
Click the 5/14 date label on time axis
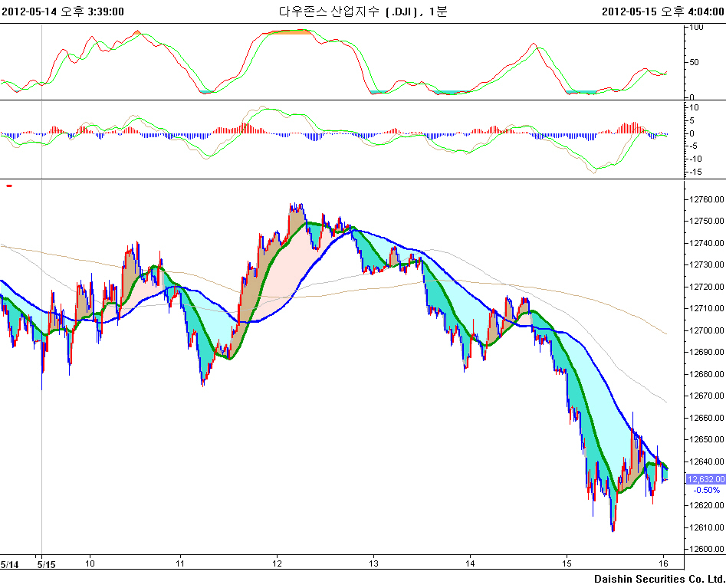point(9,564)
